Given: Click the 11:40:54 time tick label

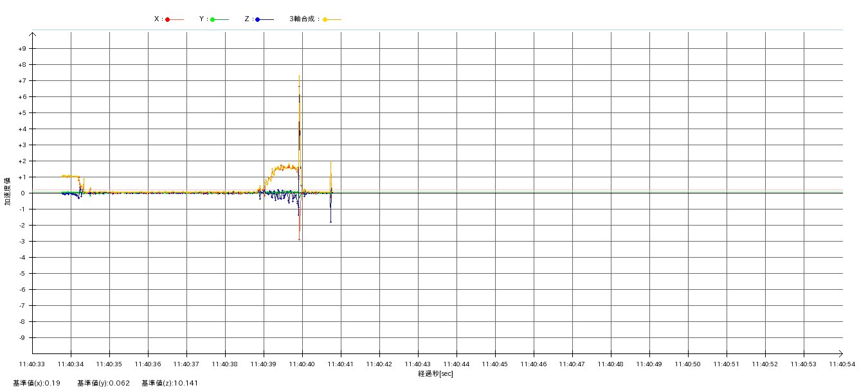Looking at the screenshot, I should 842,364.
